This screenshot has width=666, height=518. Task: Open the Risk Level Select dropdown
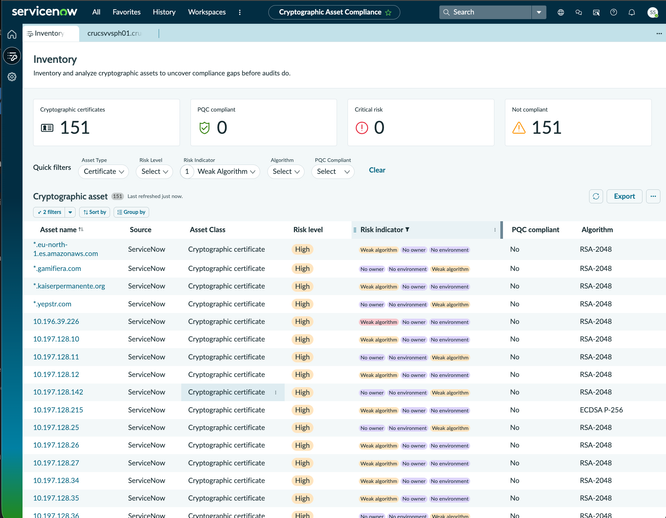[x=155, y=172]
